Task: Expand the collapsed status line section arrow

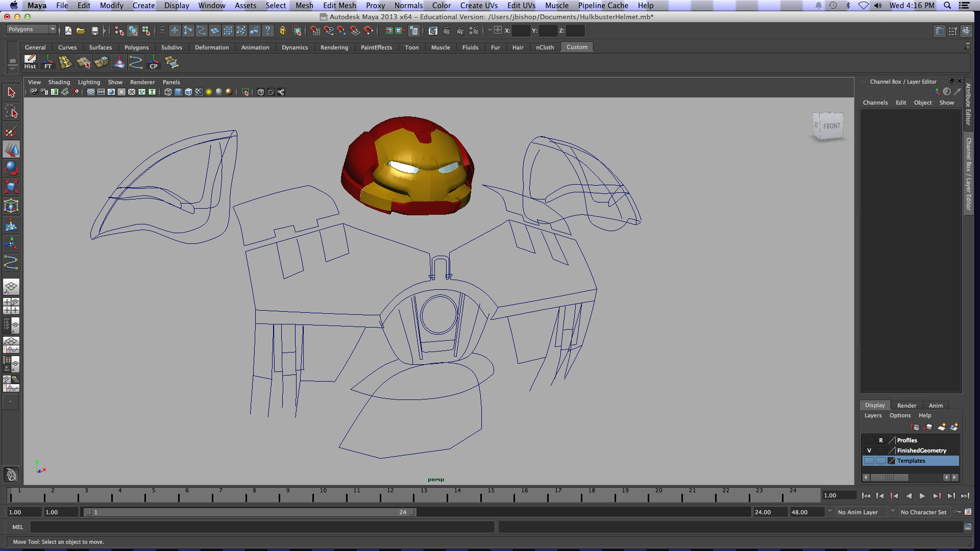Action: (104, 31)
